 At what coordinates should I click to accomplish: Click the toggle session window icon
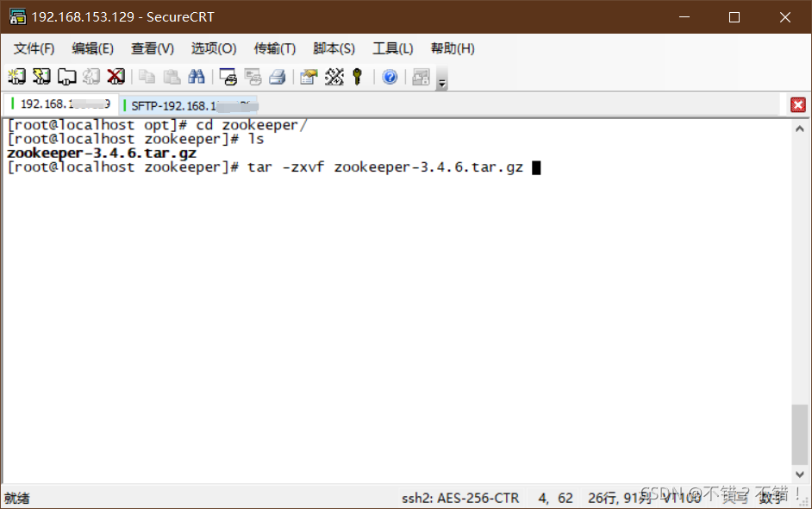421,77
